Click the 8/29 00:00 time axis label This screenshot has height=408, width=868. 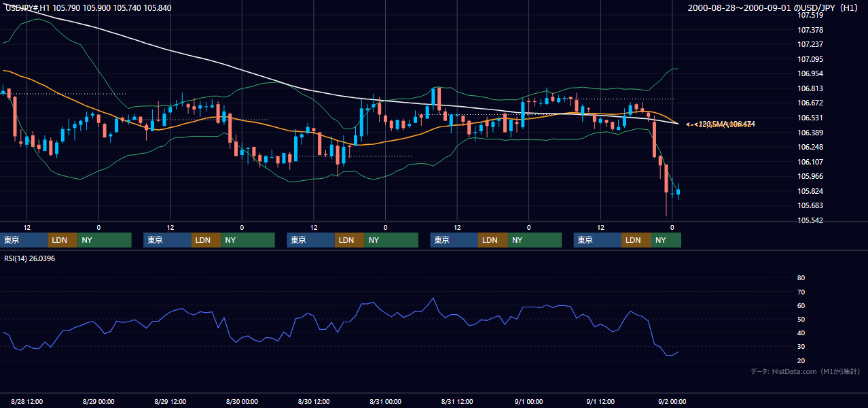point(98,401)
